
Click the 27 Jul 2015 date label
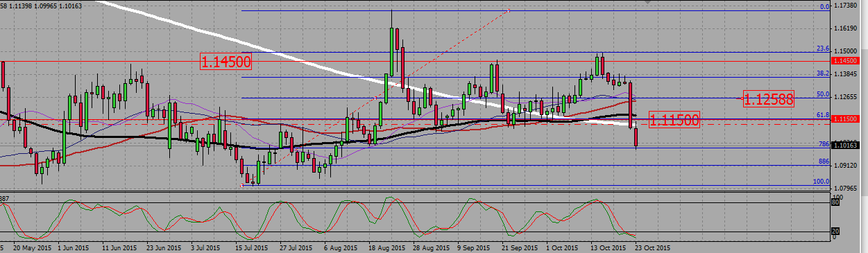click(x=297, y=247)
